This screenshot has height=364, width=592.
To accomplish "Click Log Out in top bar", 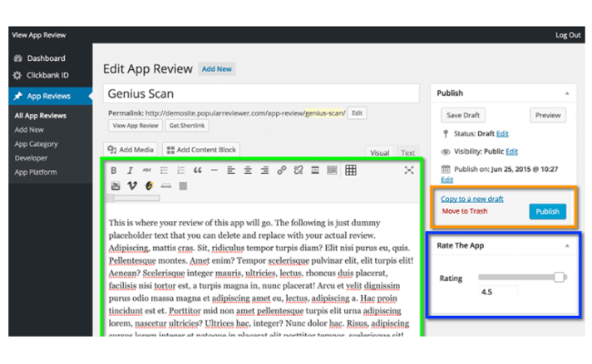I will (x=567, y=35).
